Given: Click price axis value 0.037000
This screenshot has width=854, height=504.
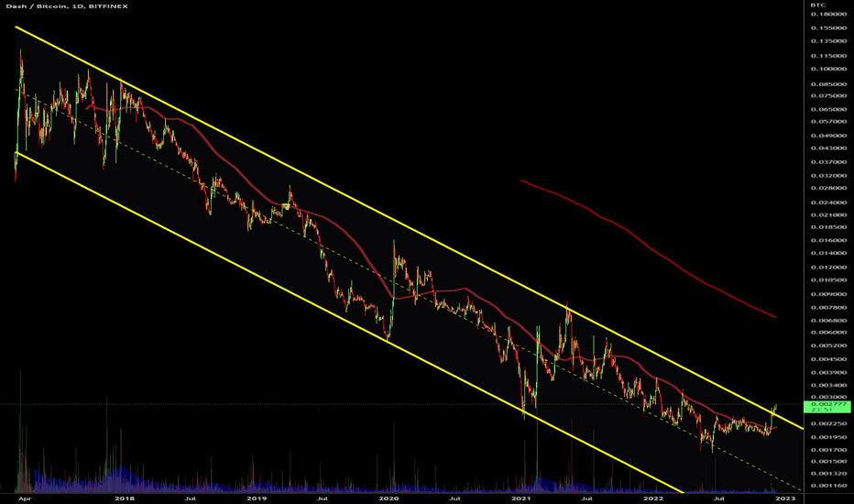Looking at the screenshot, I should [828, 162].
